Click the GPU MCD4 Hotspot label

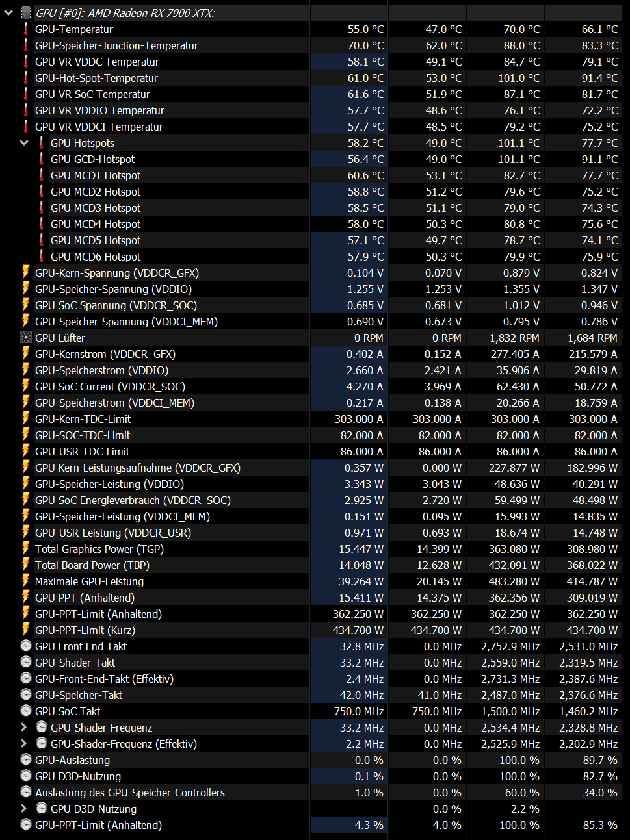point(96,224)
